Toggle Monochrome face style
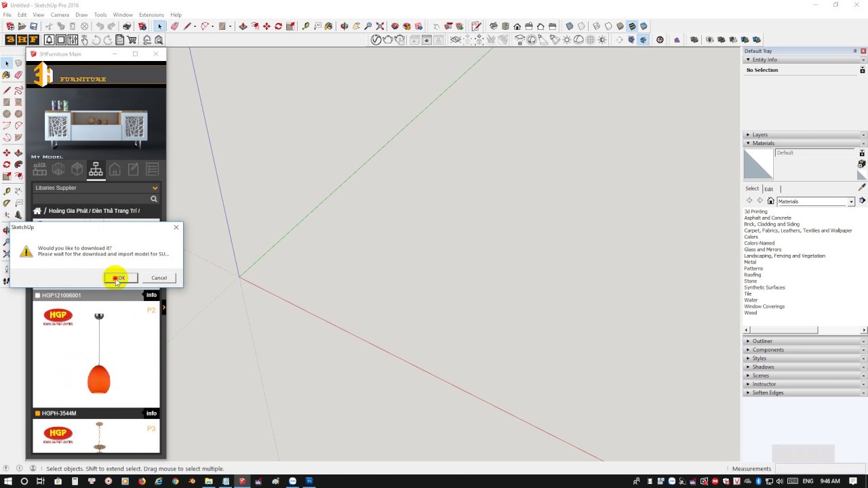This screenshot has width=868, height=488. (644, 26)
